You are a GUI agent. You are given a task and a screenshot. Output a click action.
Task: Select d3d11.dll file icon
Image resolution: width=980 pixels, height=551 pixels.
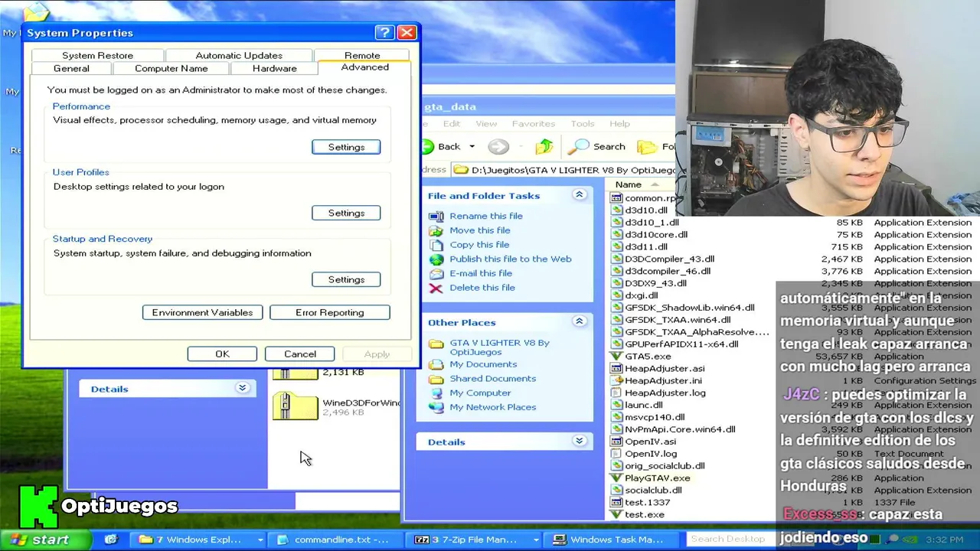point(616,246)
